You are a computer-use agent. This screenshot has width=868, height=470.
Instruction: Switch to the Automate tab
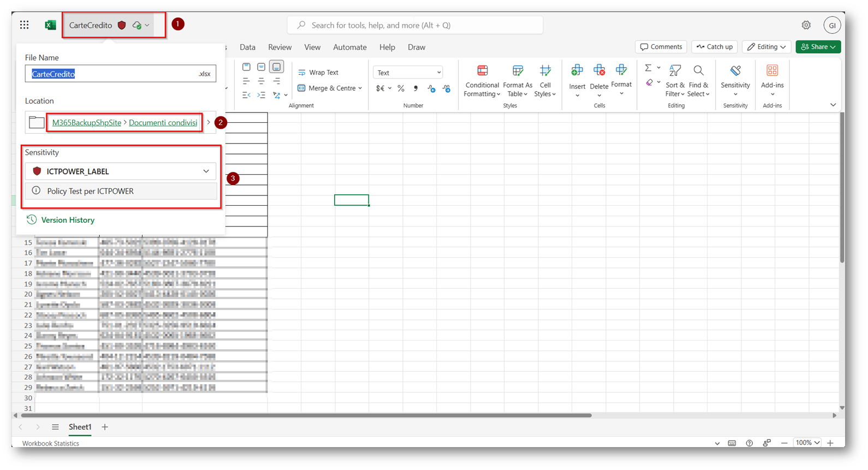pos(349,47)
